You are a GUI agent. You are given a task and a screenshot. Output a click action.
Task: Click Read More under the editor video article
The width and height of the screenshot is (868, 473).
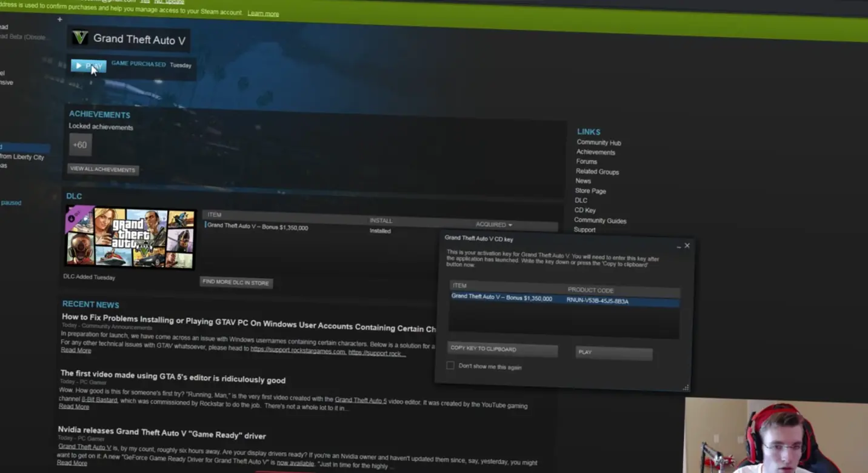point(74,406)
